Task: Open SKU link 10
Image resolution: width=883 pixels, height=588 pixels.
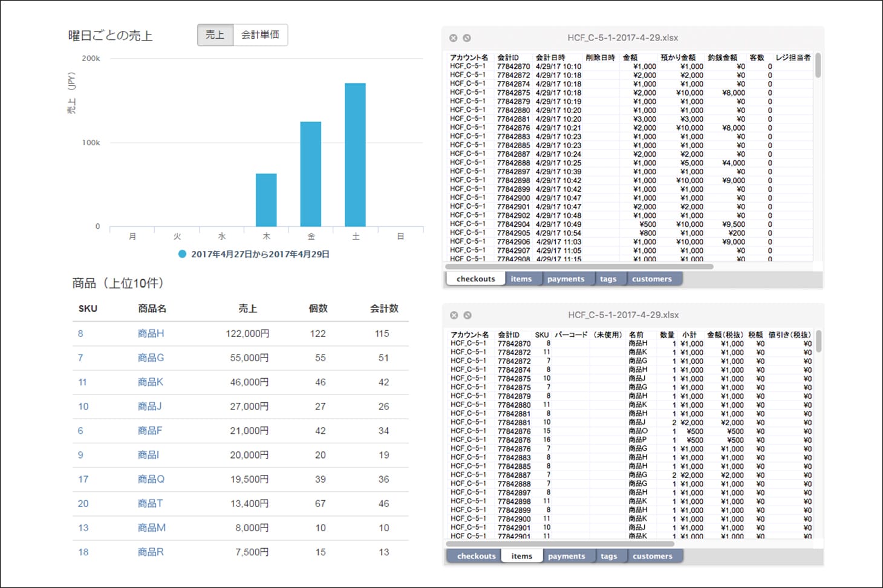Action: 83,407
